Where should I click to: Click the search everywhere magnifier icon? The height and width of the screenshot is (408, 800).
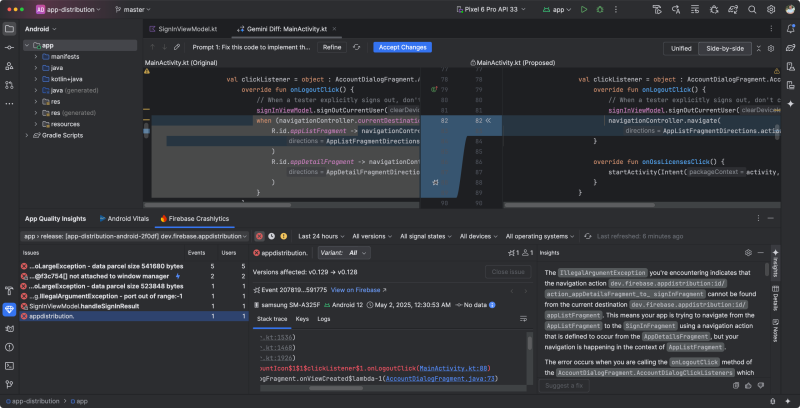(750, 9)
